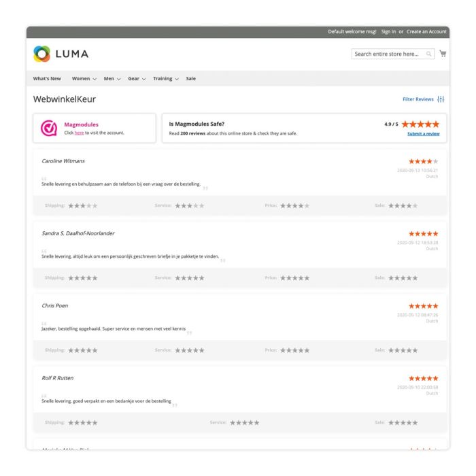Click Chris Poen's orange star rating

[423, 306]
